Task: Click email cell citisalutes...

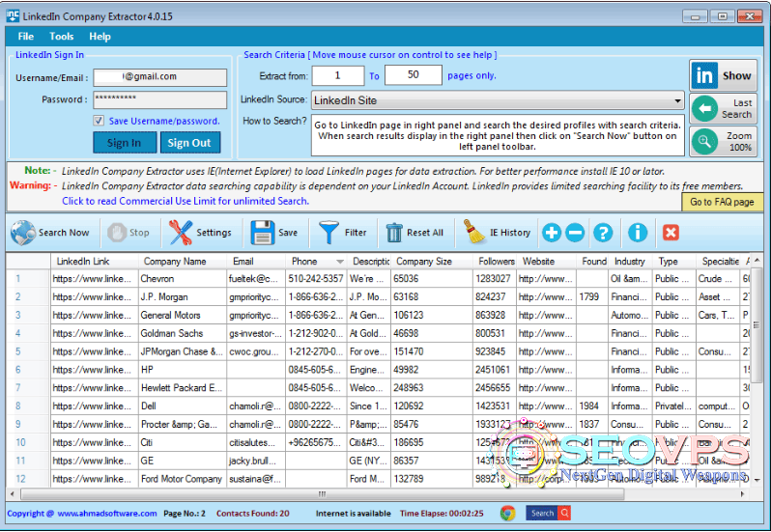Action: (256, 442)
